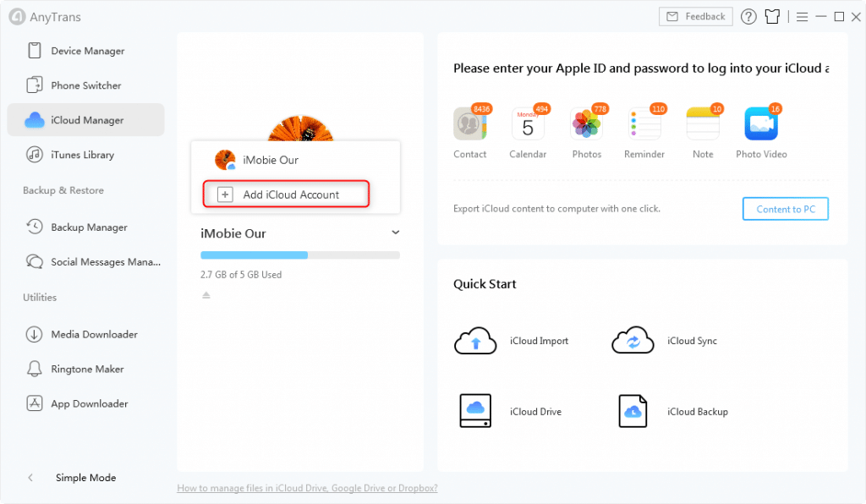
Task: Select iMobie Our account name in dropdown list
Action: (271, 160)
